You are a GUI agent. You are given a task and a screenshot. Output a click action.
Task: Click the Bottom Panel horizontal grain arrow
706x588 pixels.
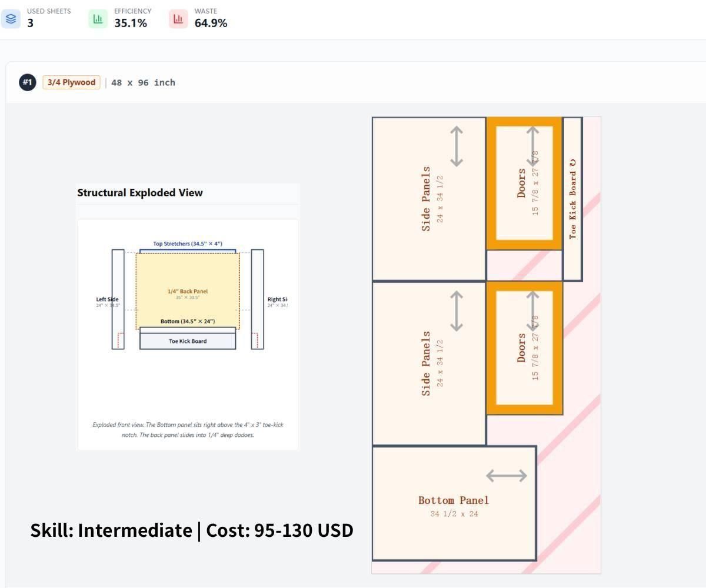[507, 476]
